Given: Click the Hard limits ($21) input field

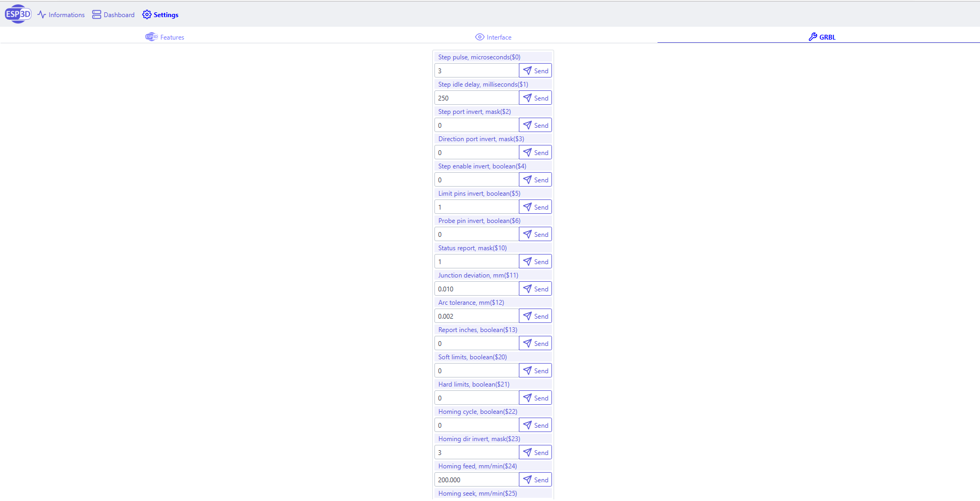Looking at the screenshot, I should [477, 398].
